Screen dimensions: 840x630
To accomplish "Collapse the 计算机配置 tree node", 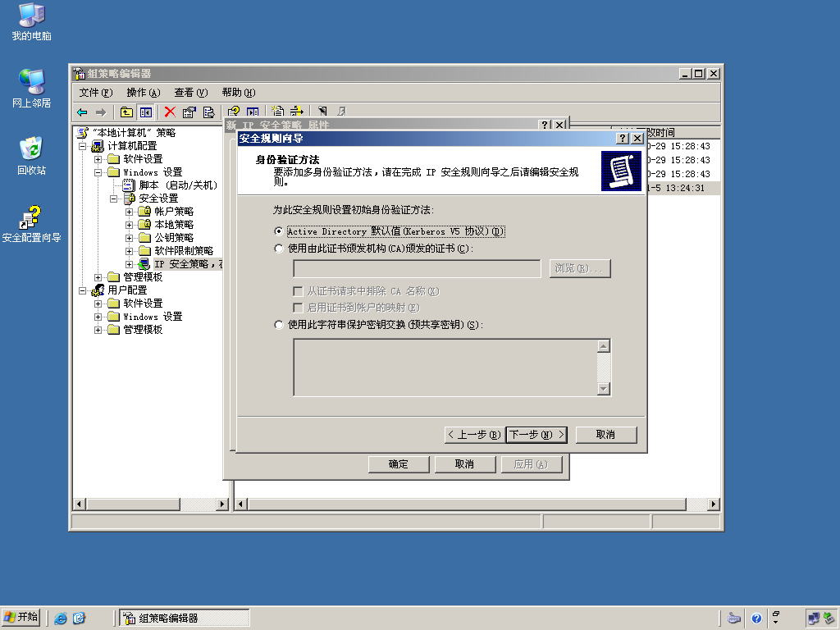I will click(83, 146).
